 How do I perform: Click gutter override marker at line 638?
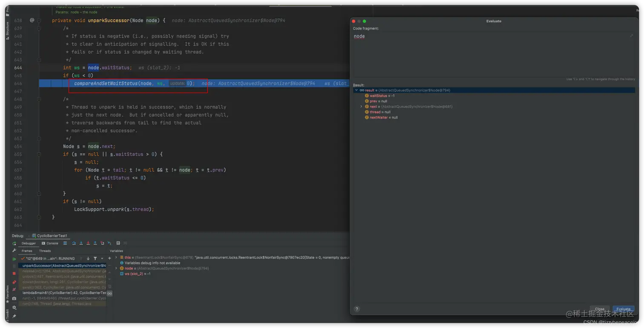coord(32,20)
